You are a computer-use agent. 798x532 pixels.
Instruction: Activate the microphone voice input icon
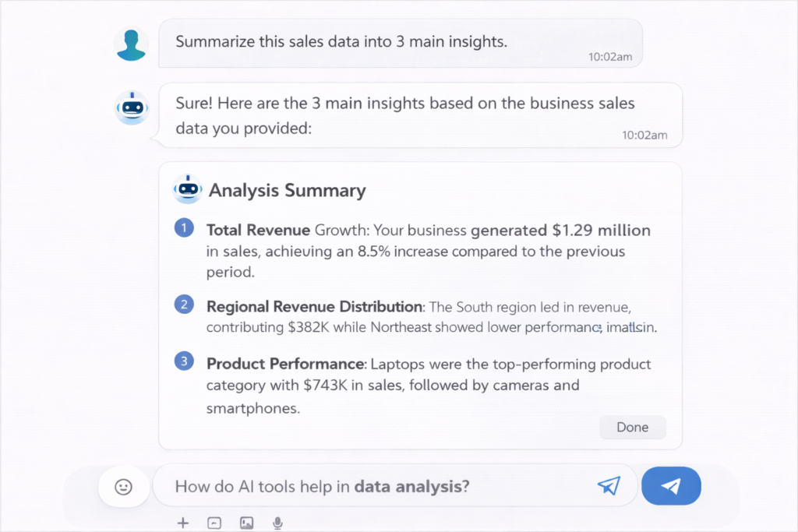277,523
